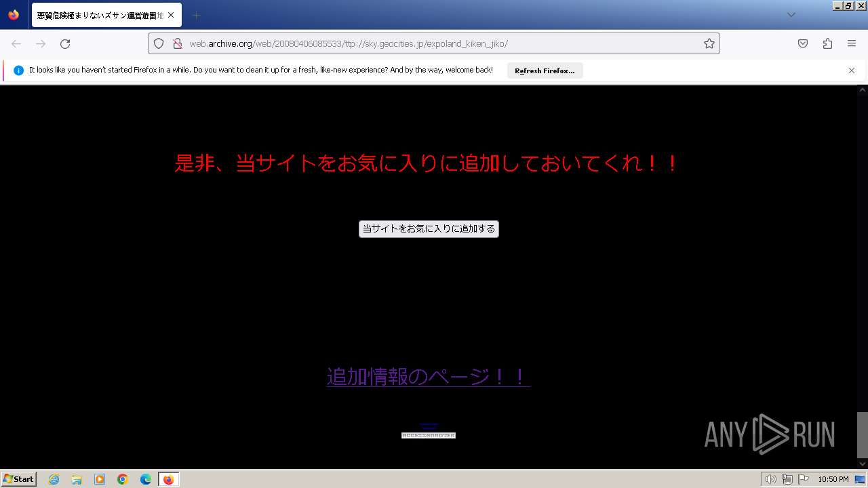Screen dimensions: 868x488
Task: Open the media player taskbar icon
Action: (x=100, y=479)
